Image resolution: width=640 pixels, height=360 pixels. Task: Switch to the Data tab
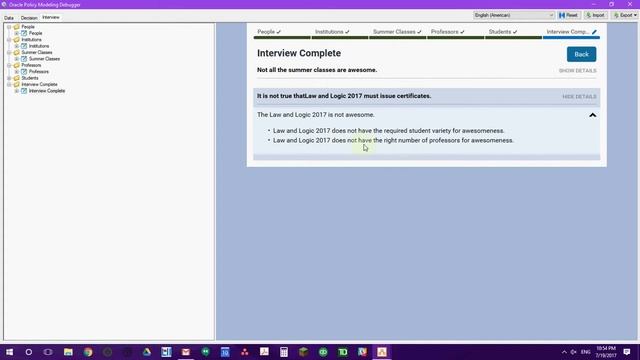pos(9,18)
